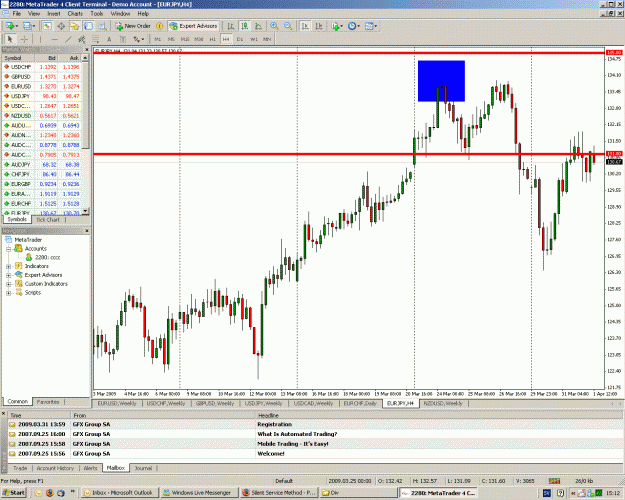Select the horizontal line drawing tool

pyautogui.click(x=55, y=39)
